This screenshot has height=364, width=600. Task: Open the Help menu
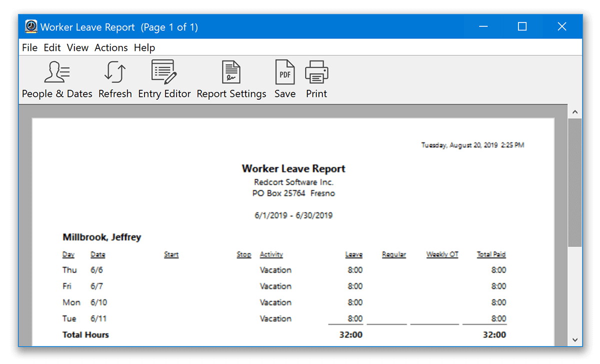[144, 47]
